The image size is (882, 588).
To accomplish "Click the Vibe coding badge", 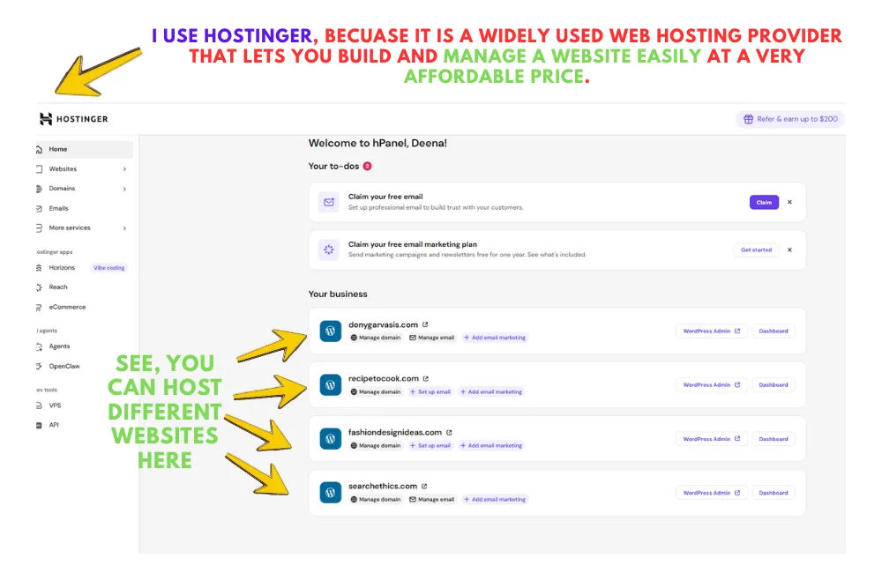I will coord(109,268).
